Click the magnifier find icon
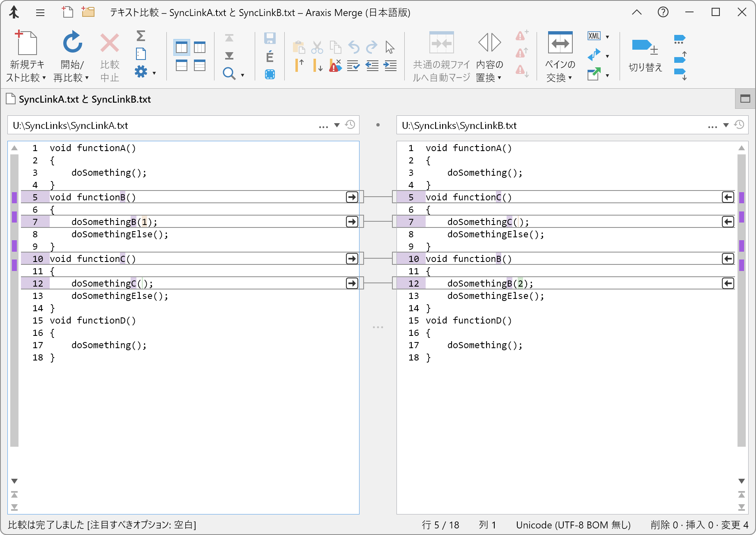The image size is (756, 535). click(228, 74)
